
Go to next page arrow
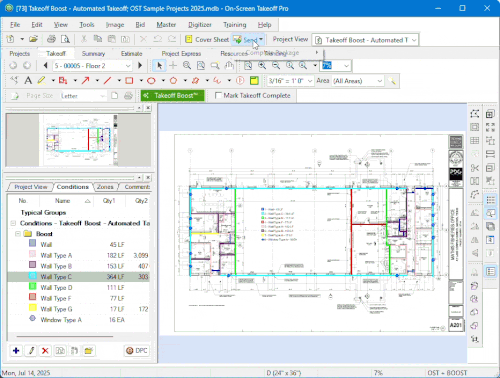pyautogui.click(x=140, y=66)
